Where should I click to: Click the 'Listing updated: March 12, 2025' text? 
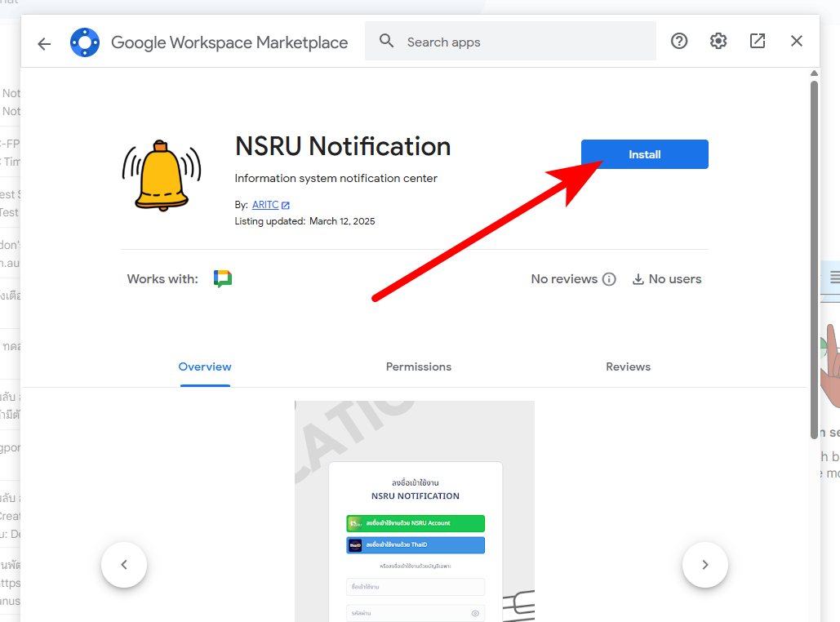click(304, 221)
